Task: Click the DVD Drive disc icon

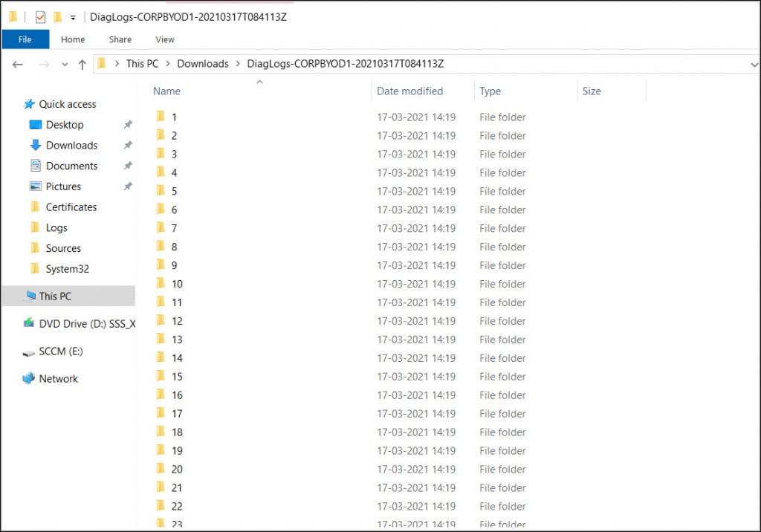Action: tap(29, 322)
